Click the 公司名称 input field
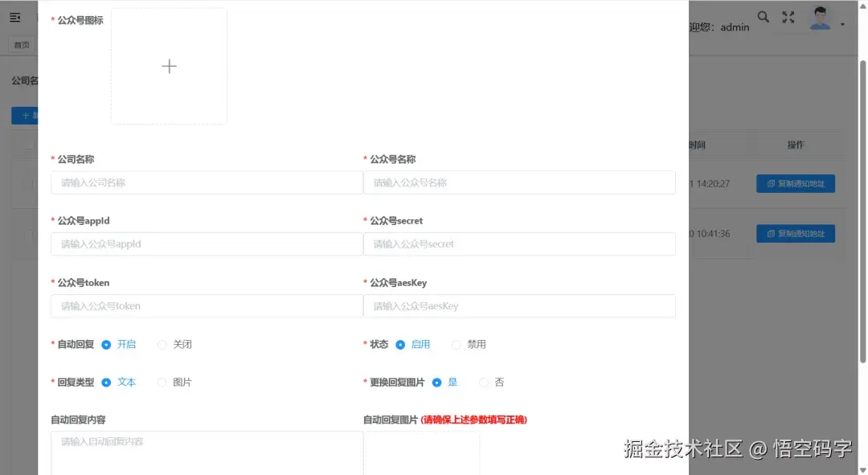868x475 pixels. 207,182
